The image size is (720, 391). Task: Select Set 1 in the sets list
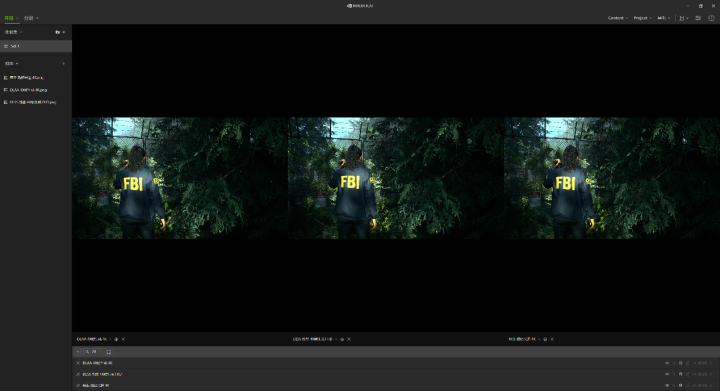(x=36, y=46)
